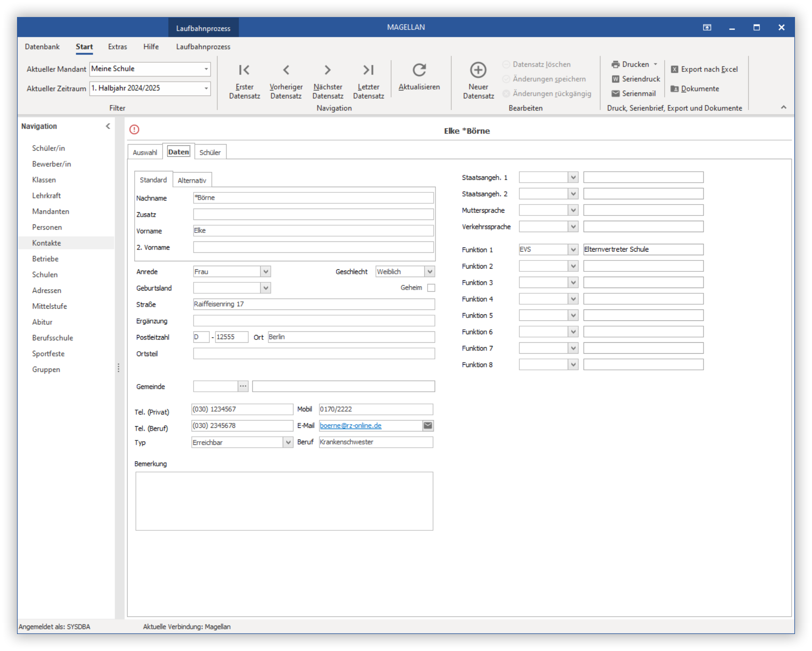The height and width of the screenshot is (651, 812).
Task: Jump to next record via Nächster Datensatz
Action: [327, 70]
